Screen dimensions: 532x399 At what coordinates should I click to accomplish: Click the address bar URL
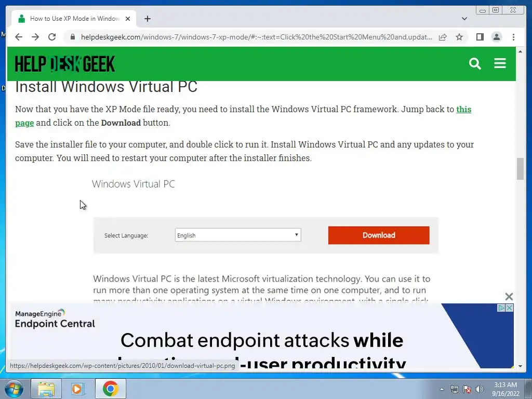[256, 37]
